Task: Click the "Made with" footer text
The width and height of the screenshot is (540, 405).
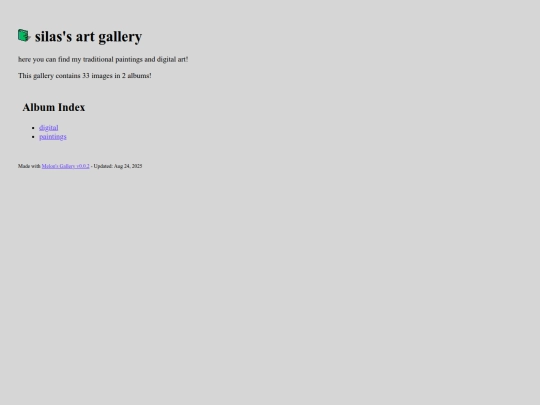Action: [x=29, y=166]
